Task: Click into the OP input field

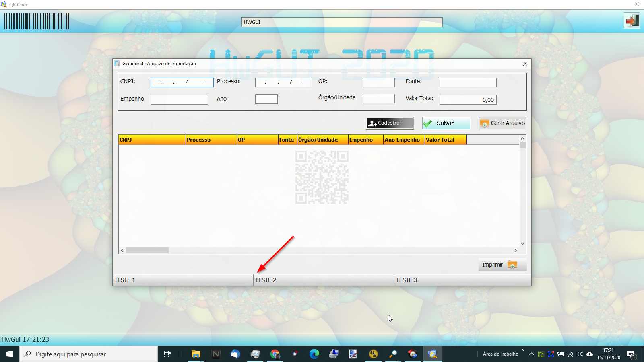Action: (379, 82)
